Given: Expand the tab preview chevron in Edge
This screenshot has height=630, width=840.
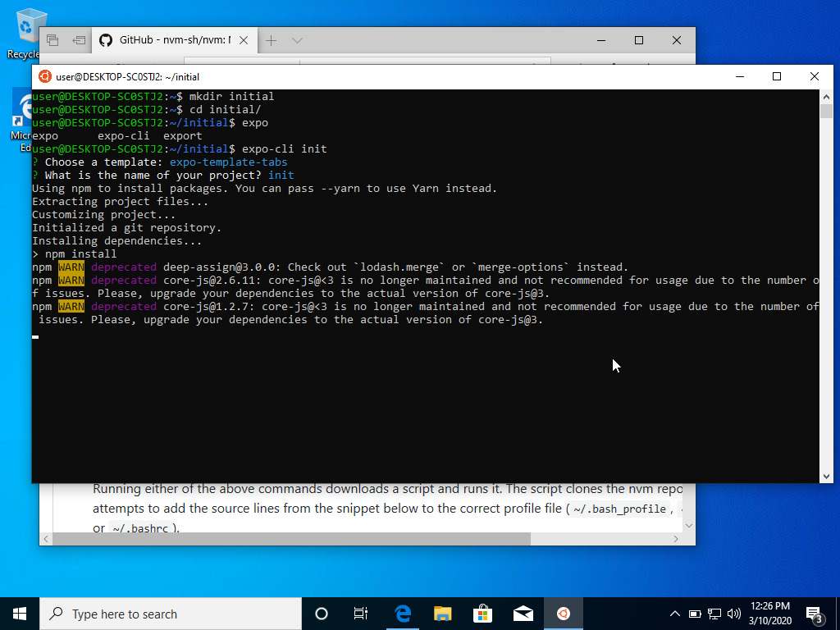Looking at the screenshot, I should (x=297, y=40).
